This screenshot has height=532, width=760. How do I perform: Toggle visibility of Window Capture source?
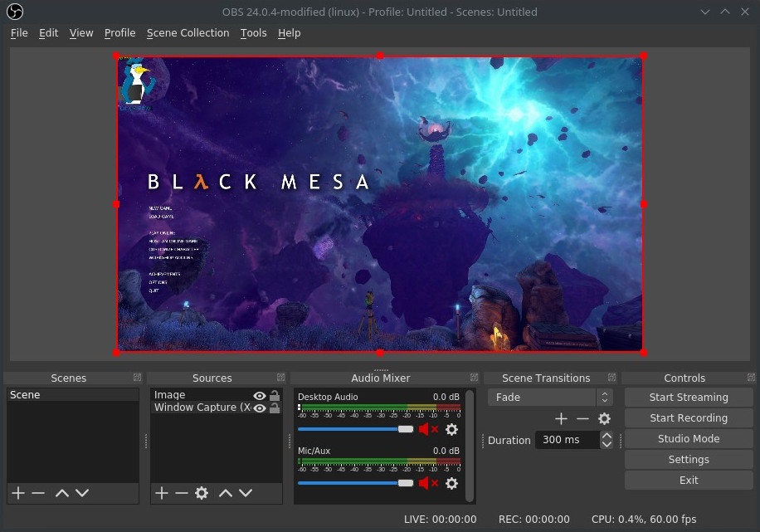tap(260, 408)
